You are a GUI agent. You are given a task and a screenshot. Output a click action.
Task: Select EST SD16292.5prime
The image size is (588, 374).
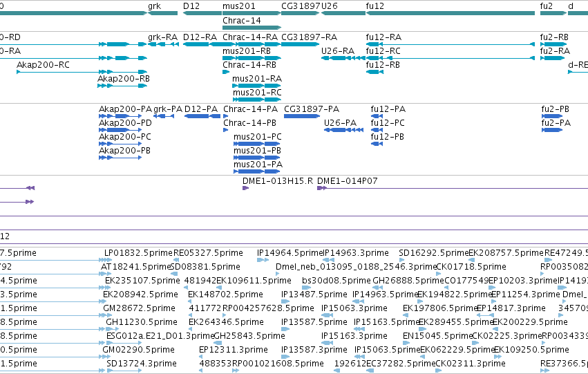point(434,253)
